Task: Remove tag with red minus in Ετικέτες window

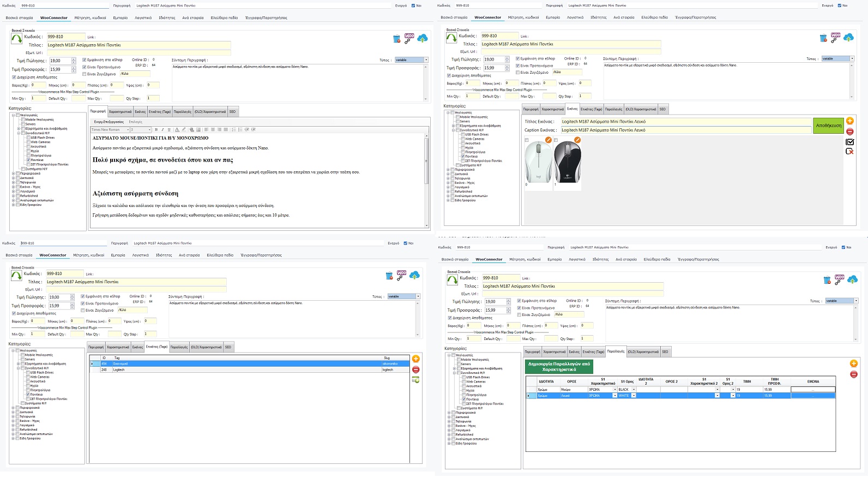Action: (x=415, y=369)
